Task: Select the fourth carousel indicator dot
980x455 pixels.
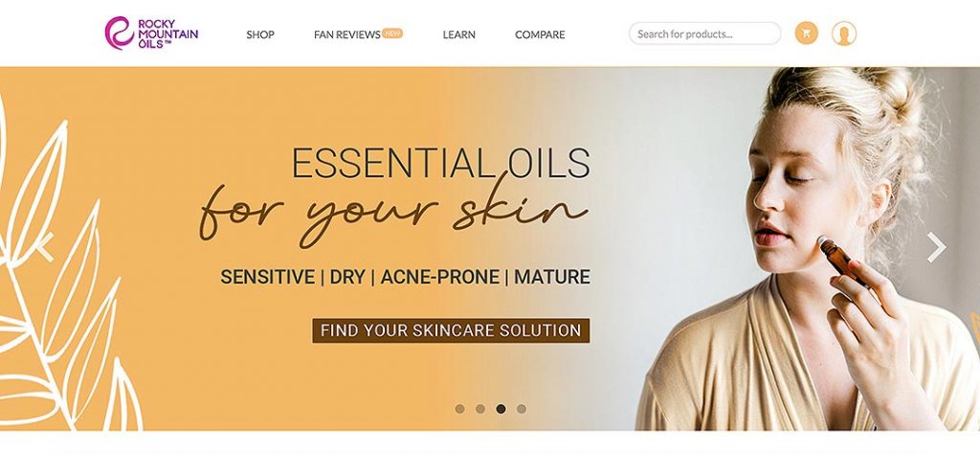Action: point(522,409)
